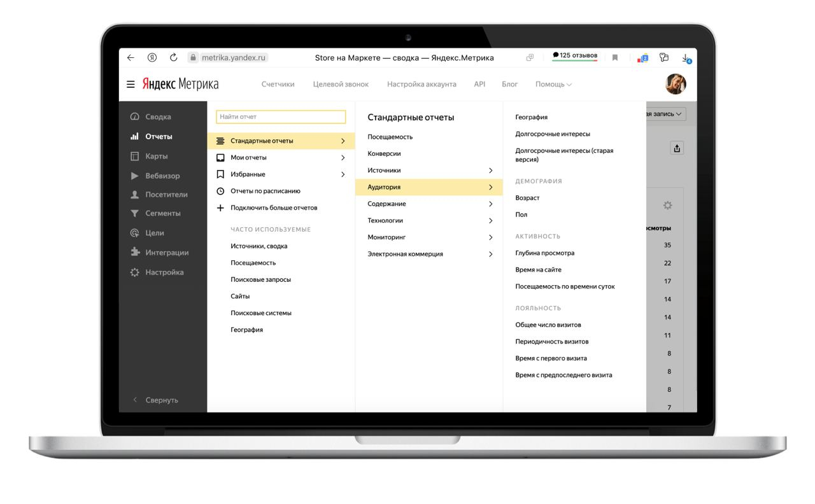Image resolution: width=815 pixels, height=504 pixels.
Task: Open the '125 отзывов' reviews badge
Action: coord(575,56)
